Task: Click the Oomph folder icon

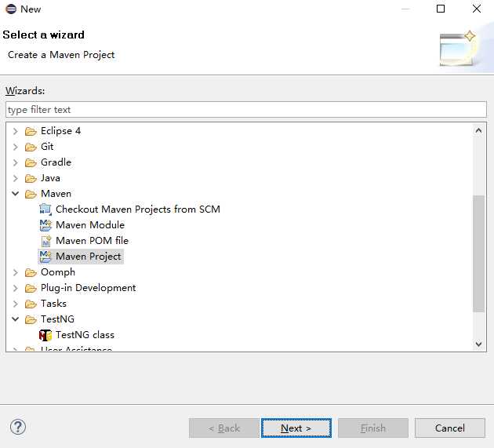Action: tap(31, 272)
